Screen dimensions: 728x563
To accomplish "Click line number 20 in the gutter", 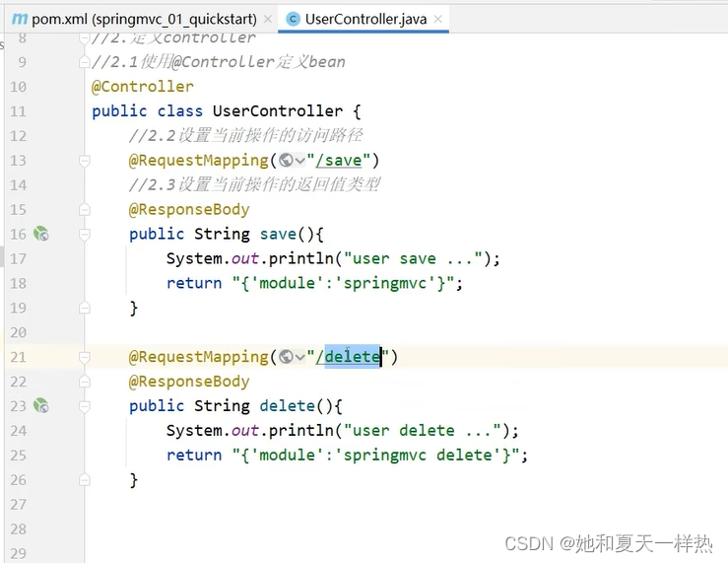I will [x=18, y=332].
